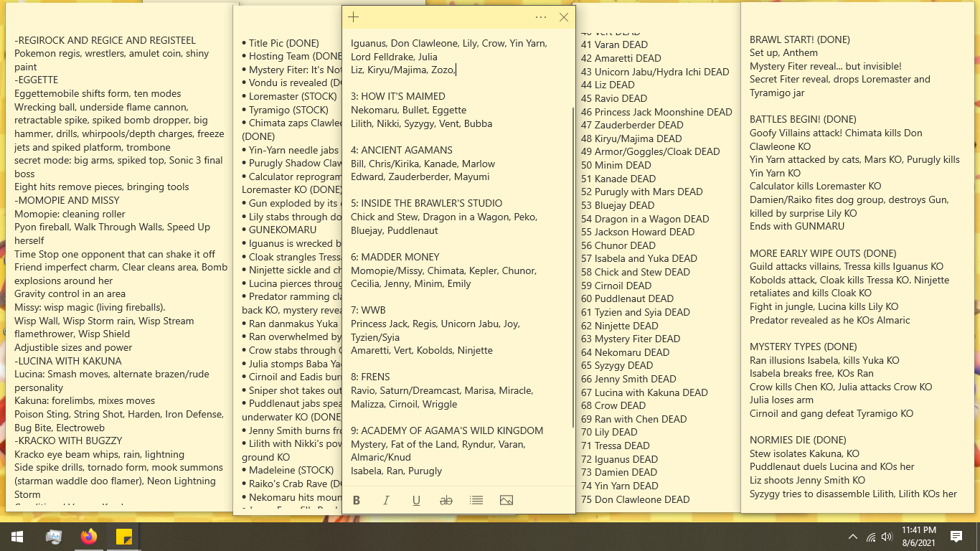Click 'BATTLES BEGIN! (DONE)' in right note
This screenshot has width=980, height=551.
point(803,119)
